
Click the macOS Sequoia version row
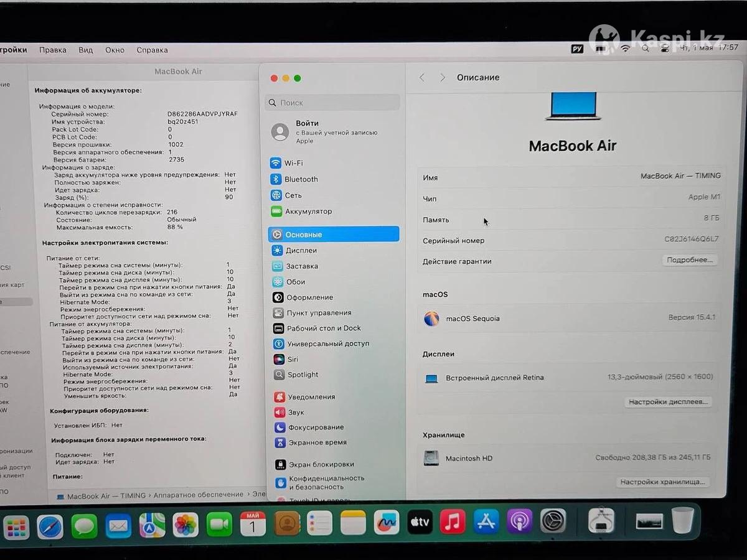[569, 318]
